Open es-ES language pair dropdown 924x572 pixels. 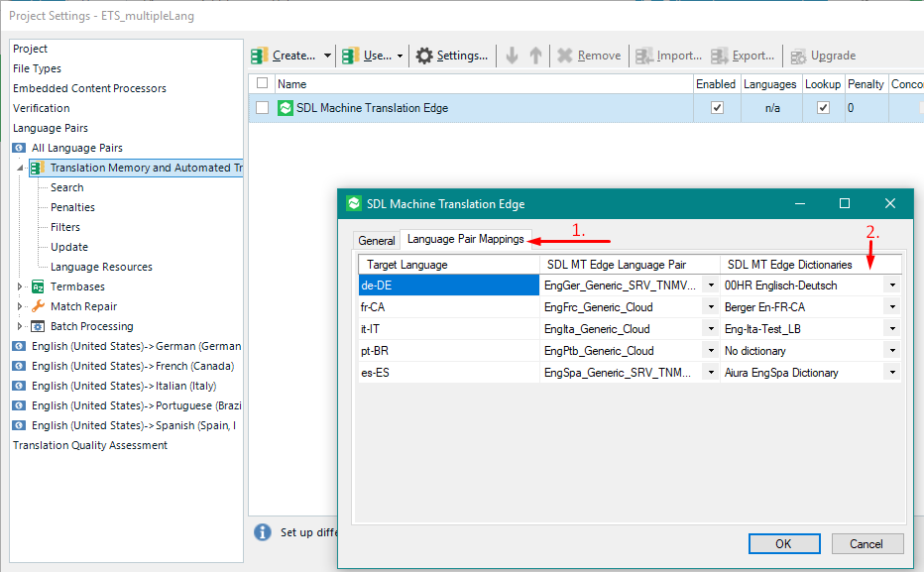[711, 373]
